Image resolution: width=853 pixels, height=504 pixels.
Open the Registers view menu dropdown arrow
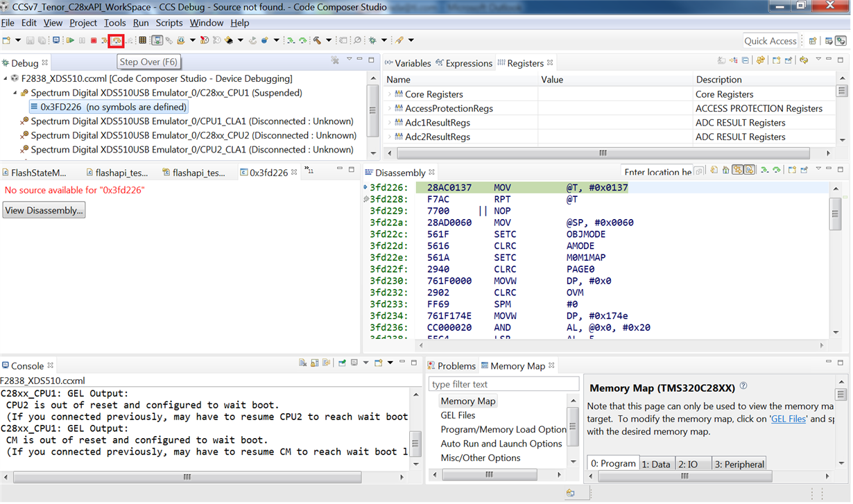point(818,60)
